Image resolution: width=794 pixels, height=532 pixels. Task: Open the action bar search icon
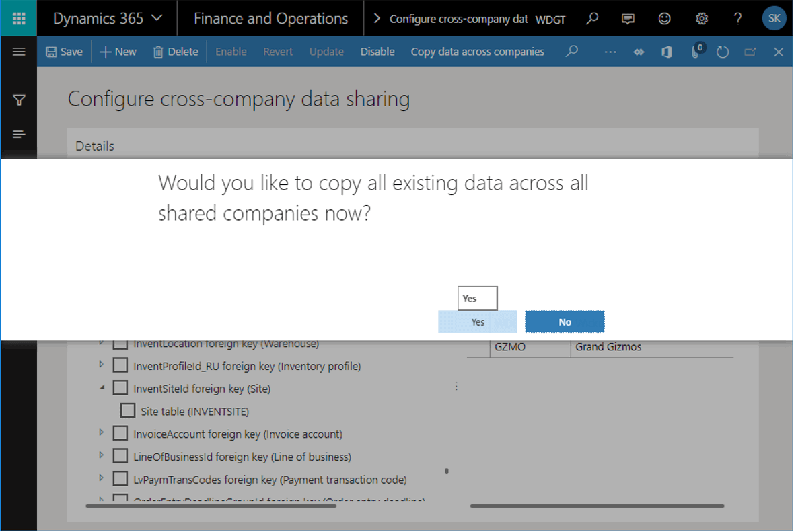click(x=572, y=51)
